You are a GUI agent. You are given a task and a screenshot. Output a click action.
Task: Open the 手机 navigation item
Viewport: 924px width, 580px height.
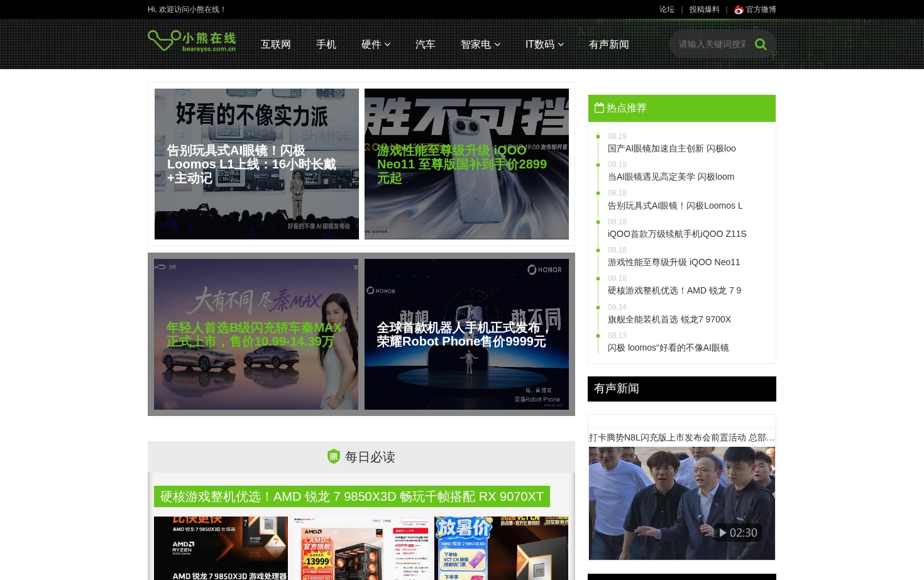click(326, 44)
